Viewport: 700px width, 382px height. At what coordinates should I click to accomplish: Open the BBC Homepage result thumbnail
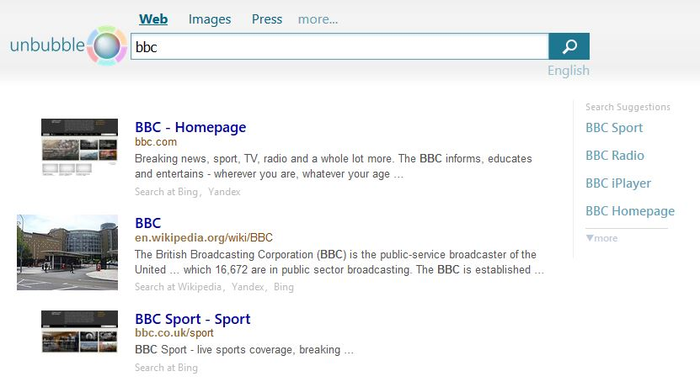pyautogui.click(x=79, y=147)
